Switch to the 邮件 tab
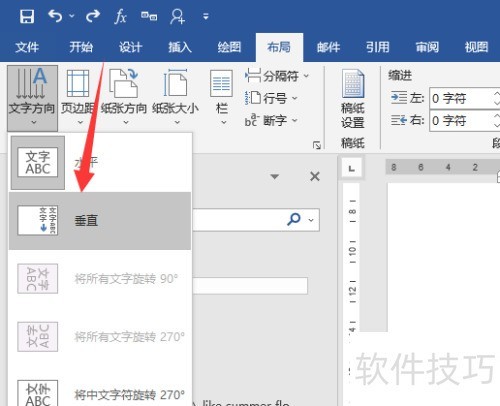This screenshot has height=406, width=500. 328,47
